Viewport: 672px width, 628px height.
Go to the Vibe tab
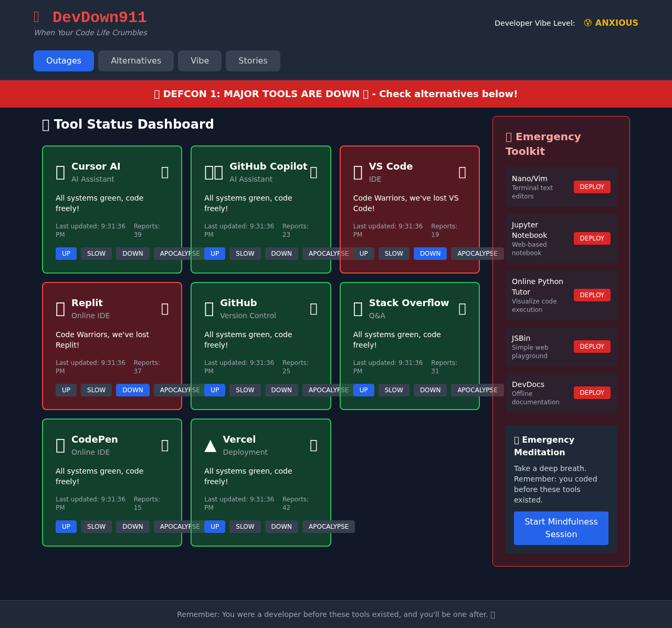[x=199, y=61]
